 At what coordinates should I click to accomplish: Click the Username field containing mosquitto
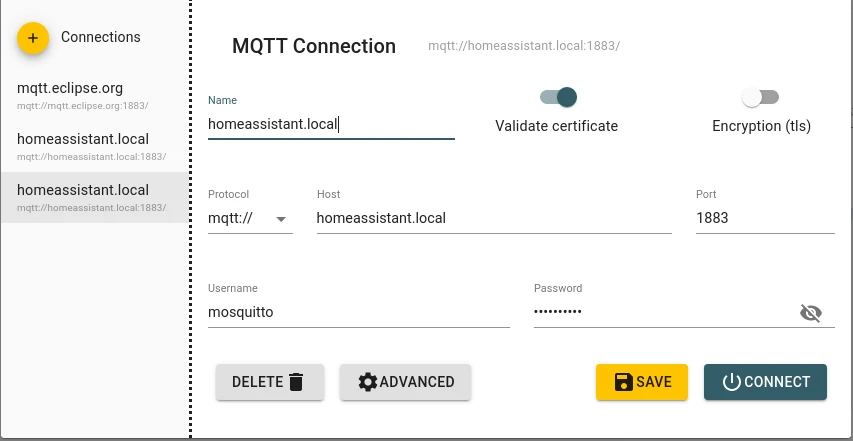[x=358, y=313]
